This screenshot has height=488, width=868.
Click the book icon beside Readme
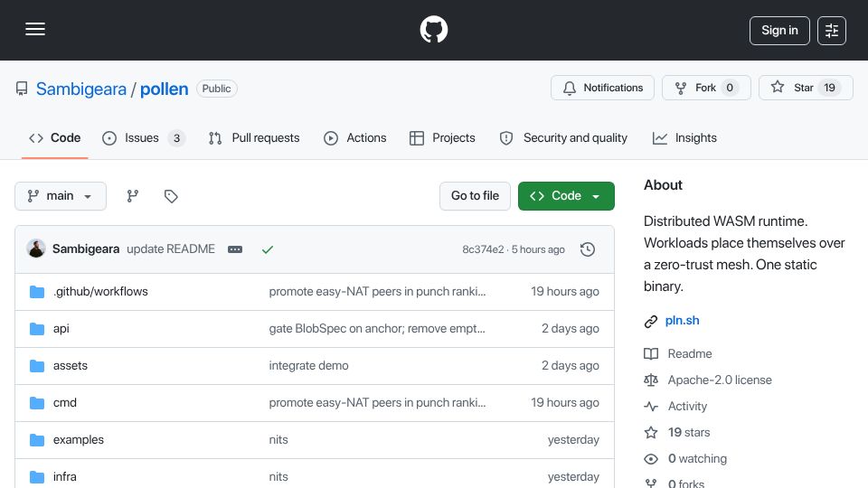[651, 353]
